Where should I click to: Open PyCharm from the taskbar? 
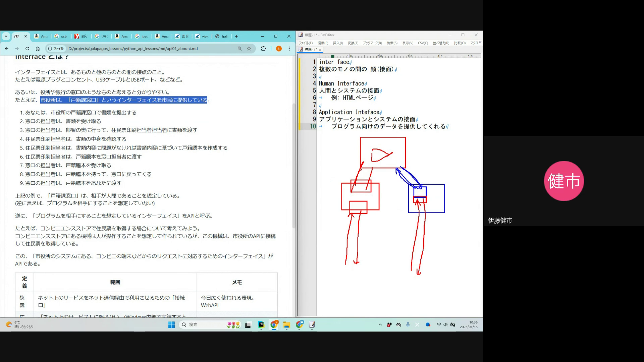(261, 324)
